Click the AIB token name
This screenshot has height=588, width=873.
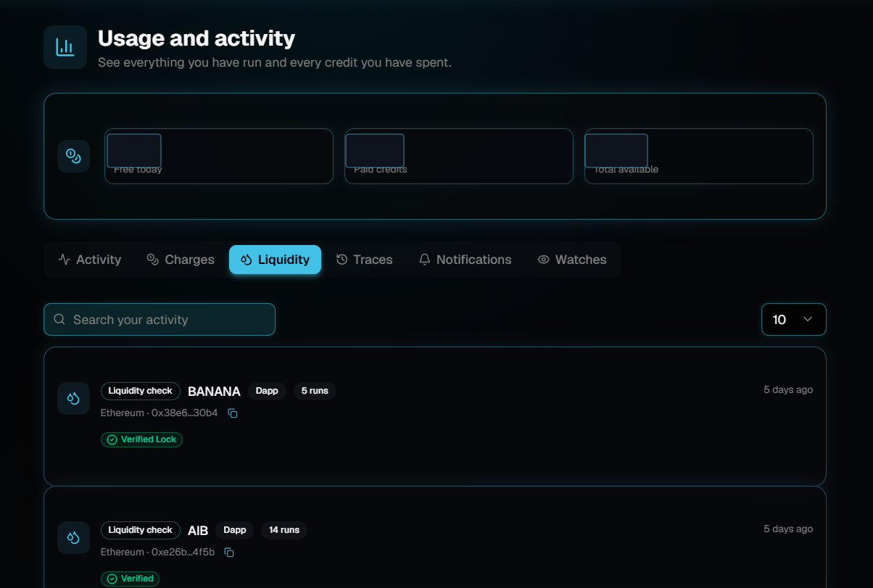198,531
